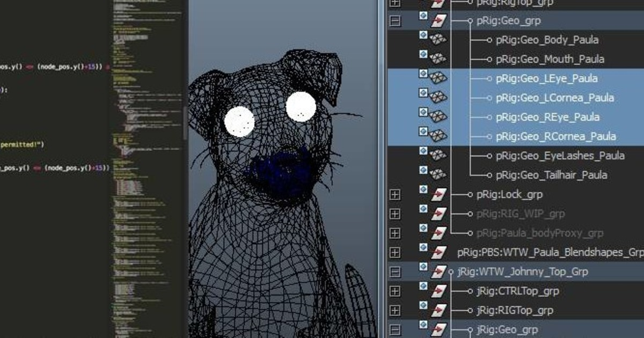Screen dimensions: 644x338
Task: Select pRig:PBS:WTW_Paula_Blendshapes_Grp label
Action: click(x=550, y=252)
